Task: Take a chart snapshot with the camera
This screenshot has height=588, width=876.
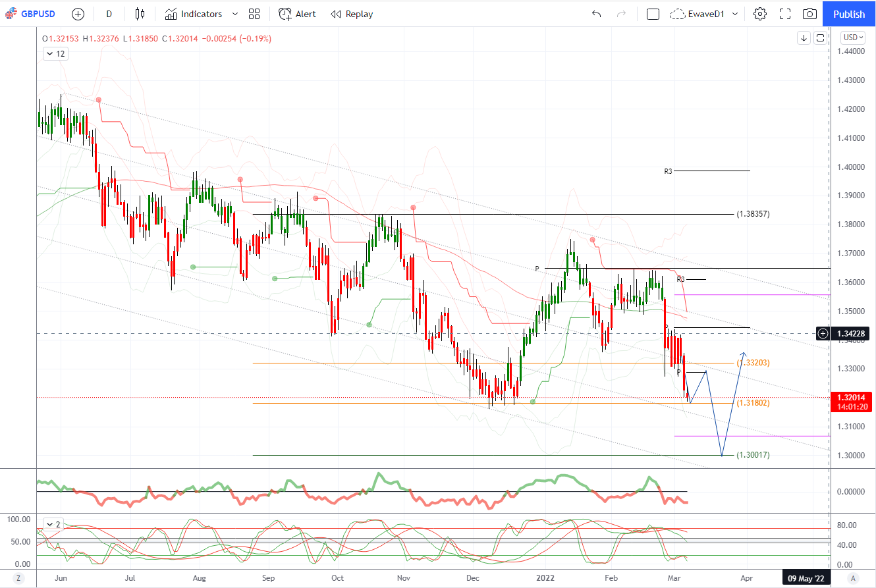Action: pos(810,14)
